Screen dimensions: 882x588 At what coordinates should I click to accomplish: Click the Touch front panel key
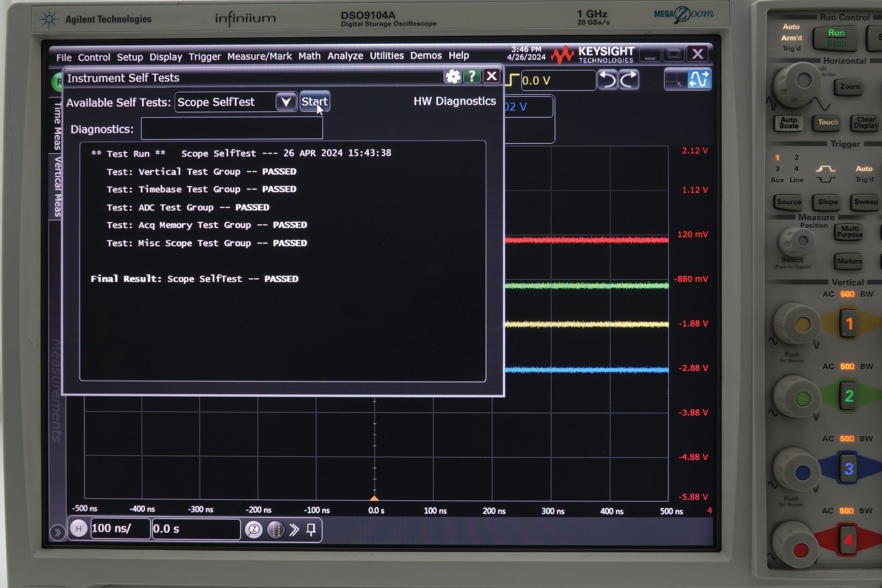[827, 122]
